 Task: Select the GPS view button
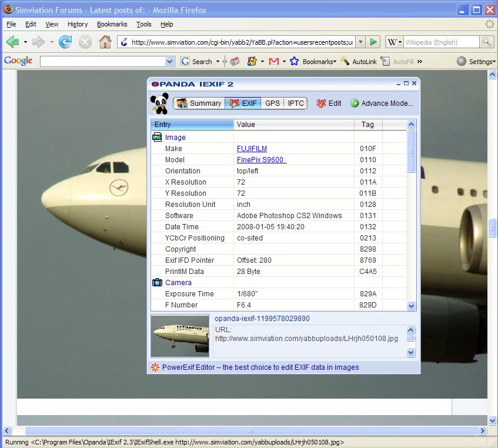click(x=272, y=103)
